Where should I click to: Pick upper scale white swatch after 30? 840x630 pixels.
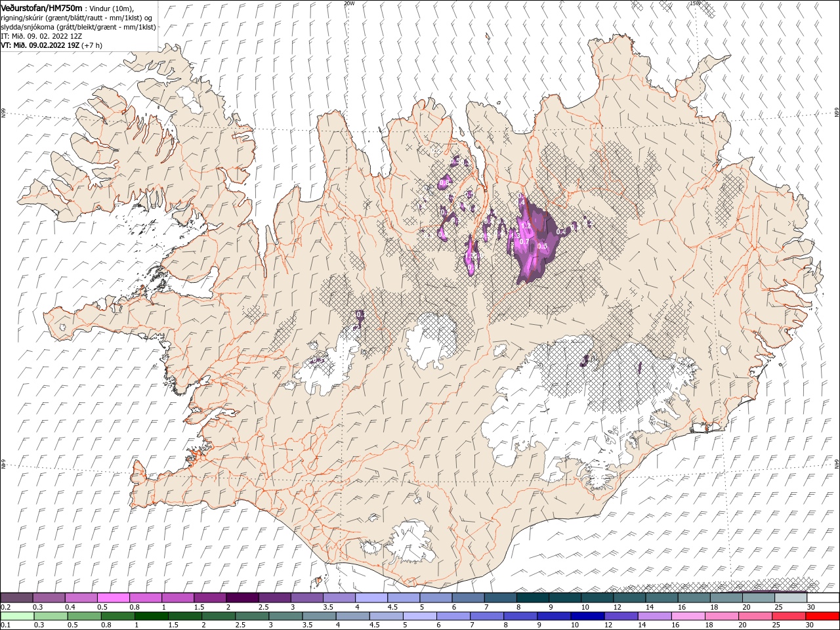[823, 598]
